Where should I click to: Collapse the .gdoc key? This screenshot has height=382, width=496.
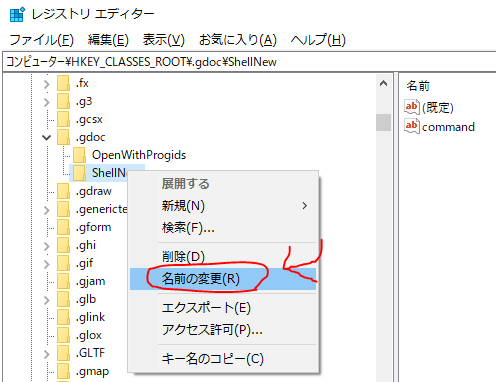(47, 137)
